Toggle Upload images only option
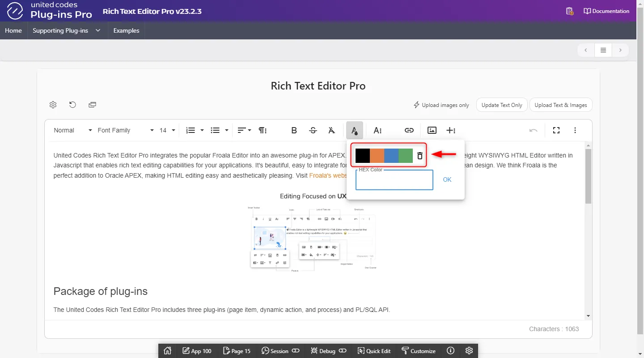This screenshot has width=644, height=358. pos(441,105)
